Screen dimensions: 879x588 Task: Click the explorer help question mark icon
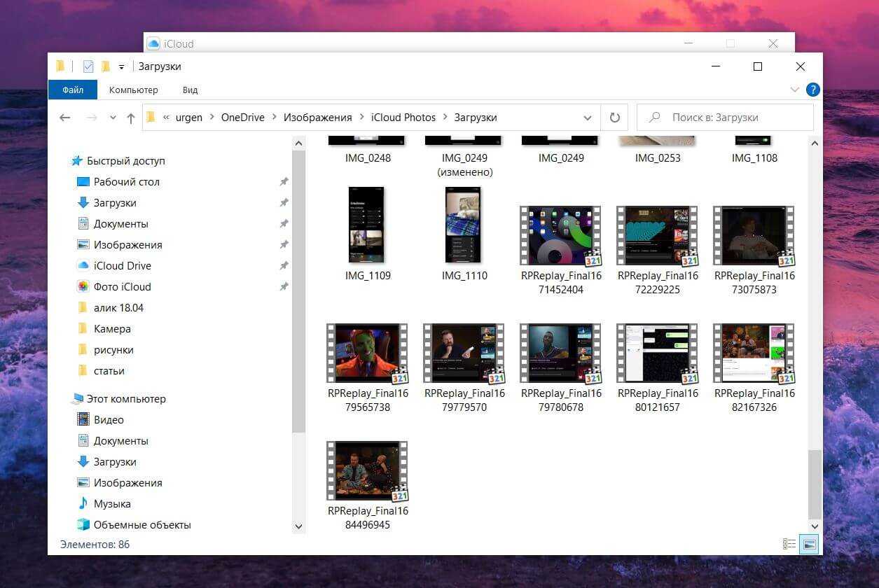(812, 90)
